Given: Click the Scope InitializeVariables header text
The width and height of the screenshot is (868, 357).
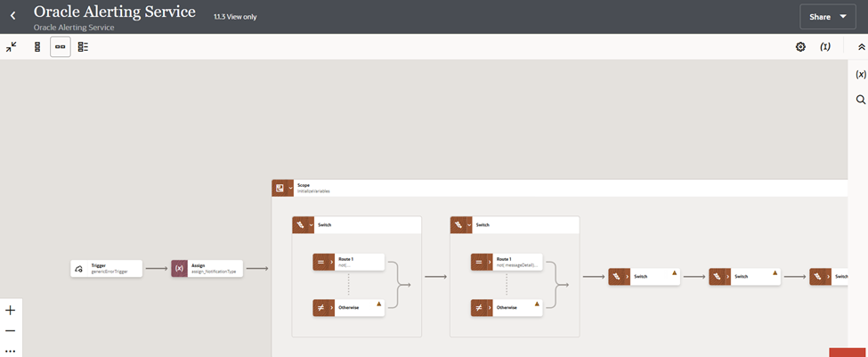Looking at the screenshot, I should tap(313, 188).
